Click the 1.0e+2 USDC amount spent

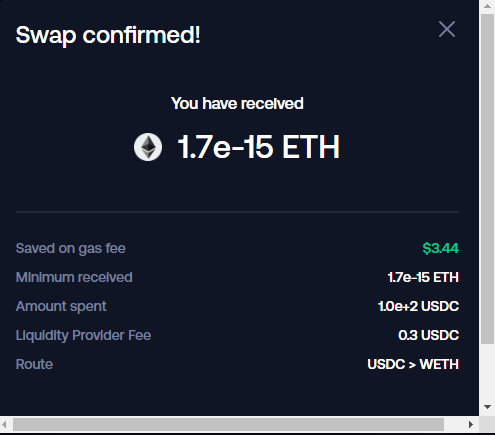419,306
